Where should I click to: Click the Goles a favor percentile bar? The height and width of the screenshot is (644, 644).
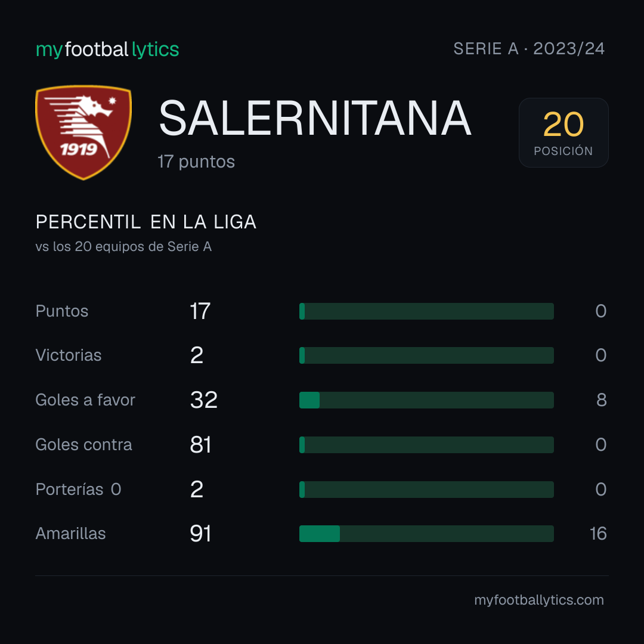(x=426, y=400)
